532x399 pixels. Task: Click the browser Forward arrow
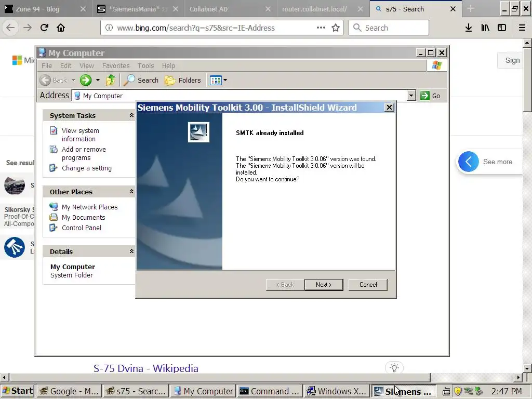28,28
